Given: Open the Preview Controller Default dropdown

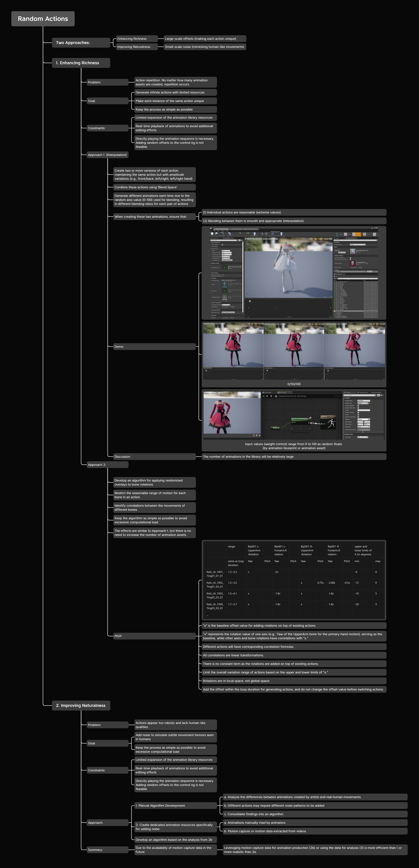Looking at the screenshot, I should pyautogui.click(x=358, y=245).
